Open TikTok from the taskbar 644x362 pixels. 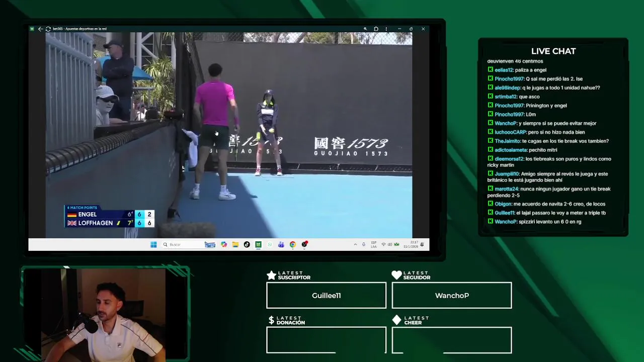[247, 244]
